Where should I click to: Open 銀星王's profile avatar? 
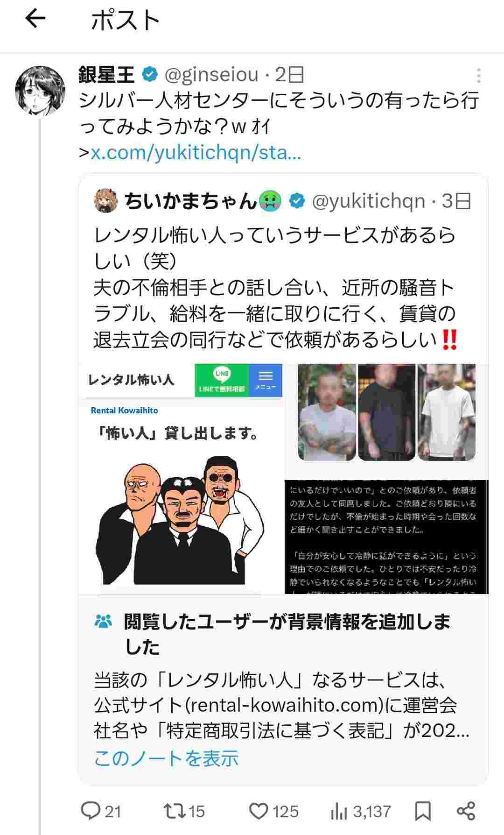(40, 91)
